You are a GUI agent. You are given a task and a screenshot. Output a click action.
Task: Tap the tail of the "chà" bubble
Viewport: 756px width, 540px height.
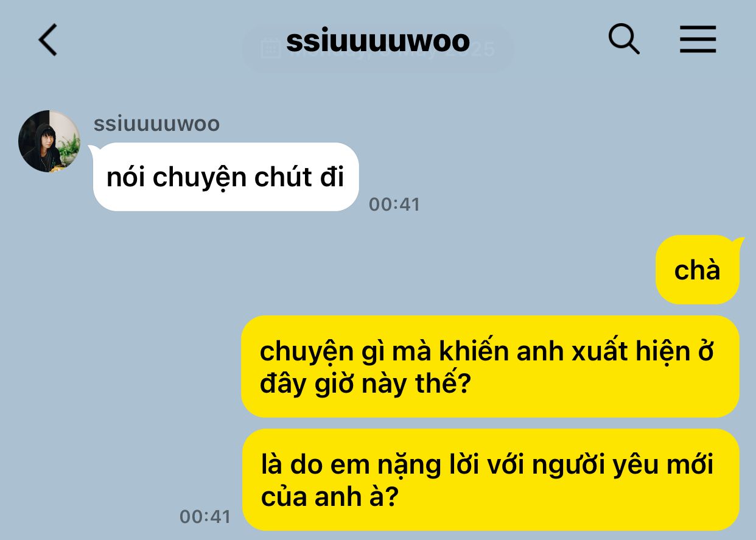tap(739, 242)
